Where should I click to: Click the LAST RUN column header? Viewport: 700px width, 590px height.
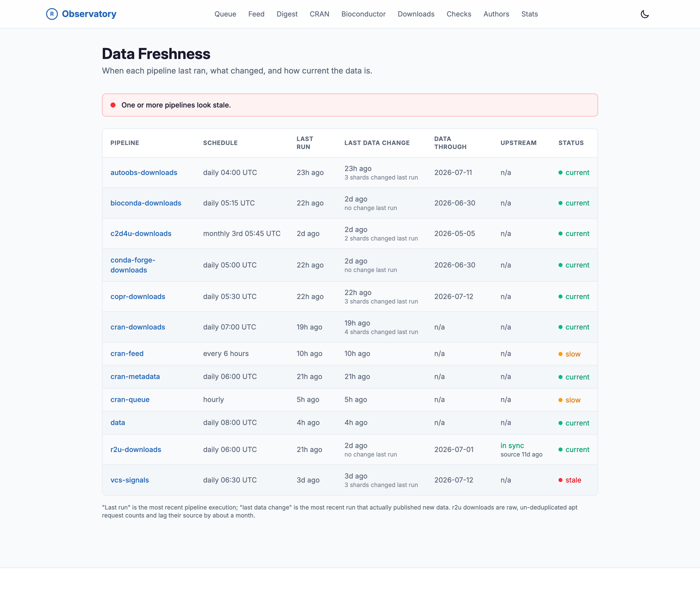point(305,143)
